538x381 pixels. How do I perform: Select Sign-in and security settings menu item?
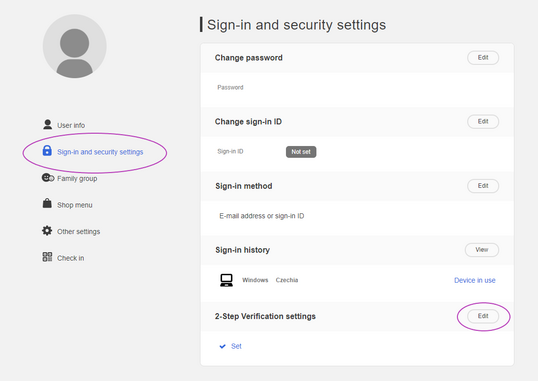100,152
